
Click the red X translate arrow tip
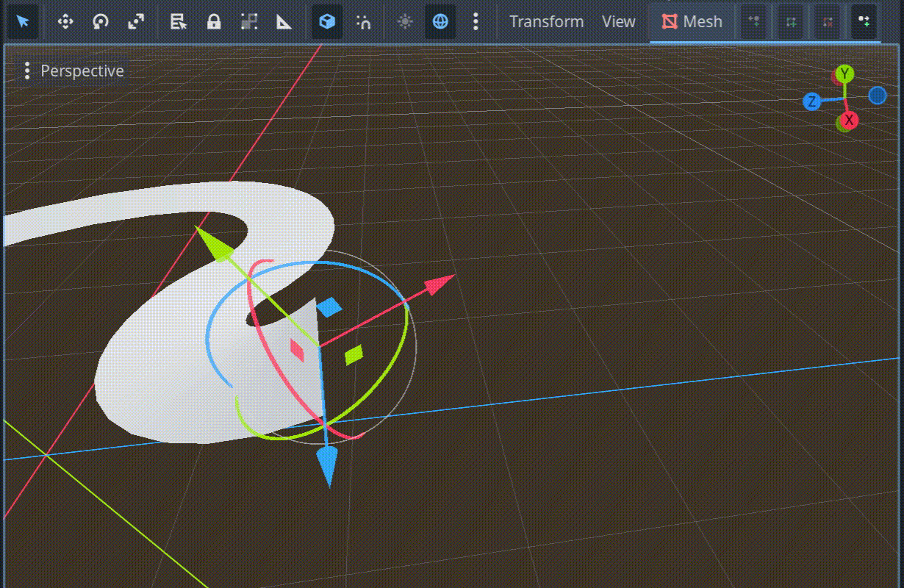tap(440, 283)
